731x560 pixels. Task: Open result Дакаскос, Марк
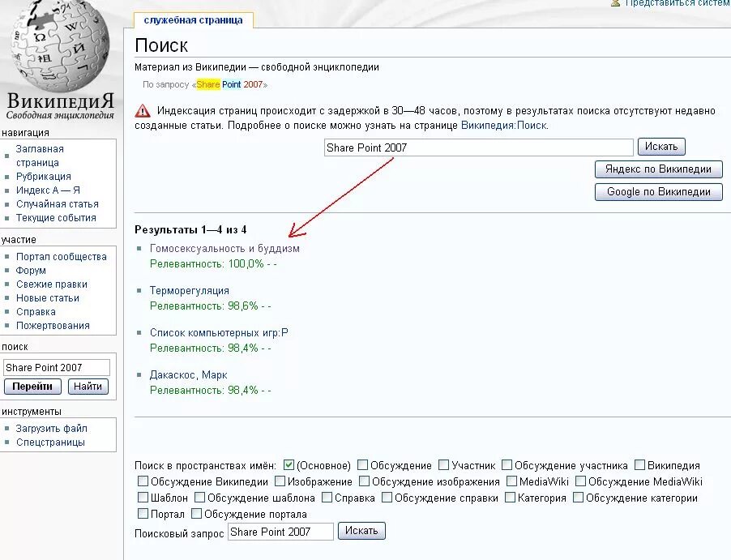(x=188, y=375)
